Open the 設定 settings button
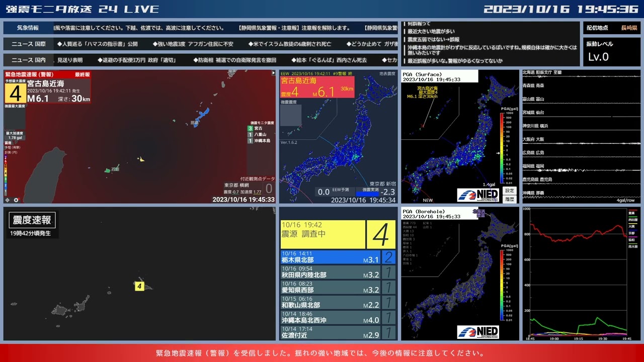 510,191
